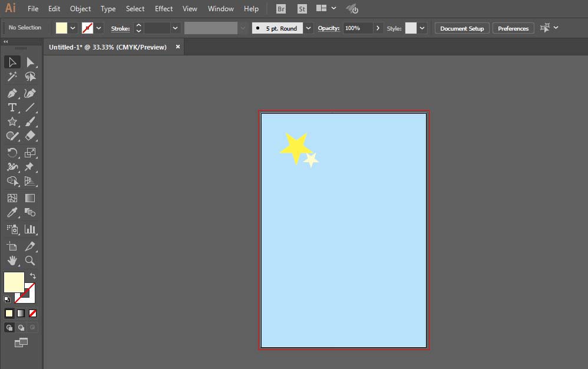Select the Pen tool
Screen dimensions: 588x369
(12, 93)
